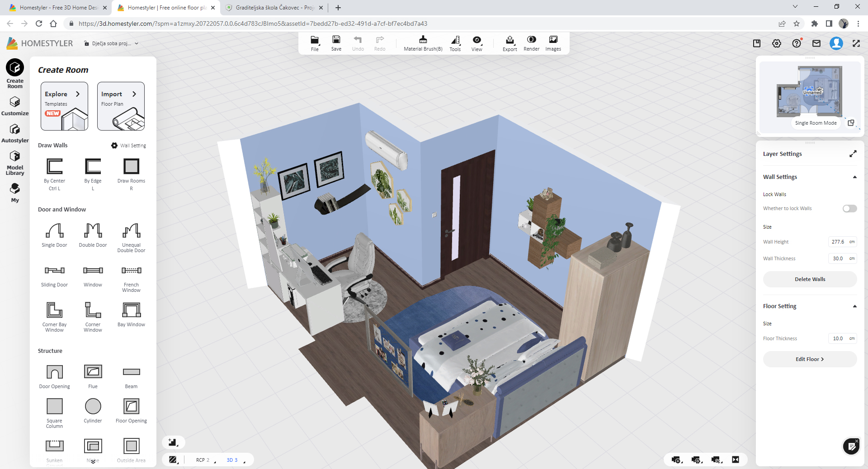
Task: Click the Wall Height input field
Action: tap(838, 242)
